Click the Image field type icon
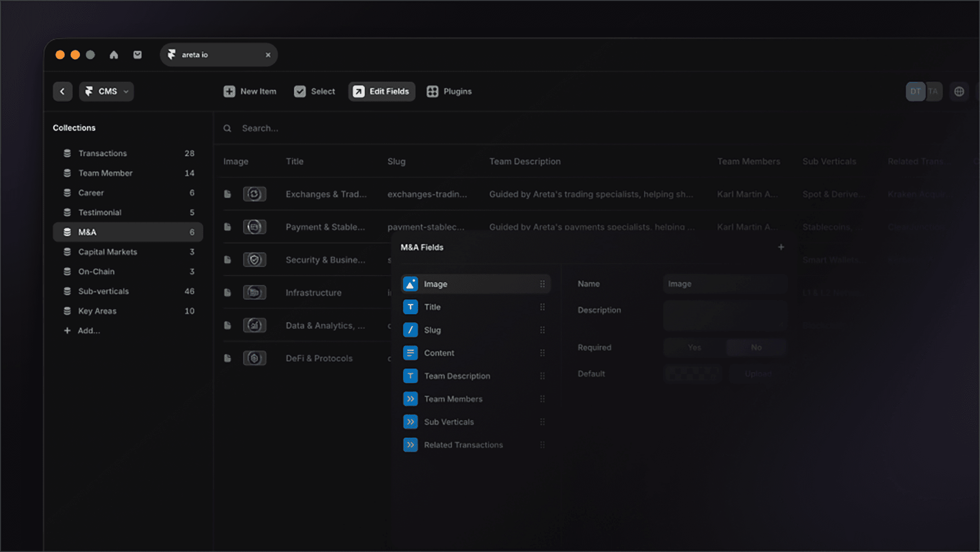 tap(411, 284)
